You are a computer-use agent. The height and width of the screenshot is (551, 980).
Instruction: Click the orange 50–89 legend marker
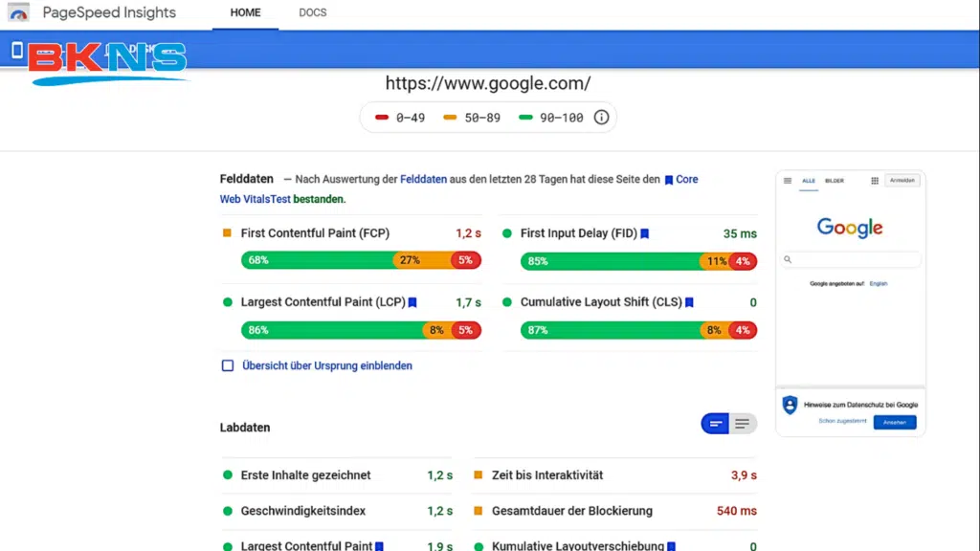click(450, 117)
